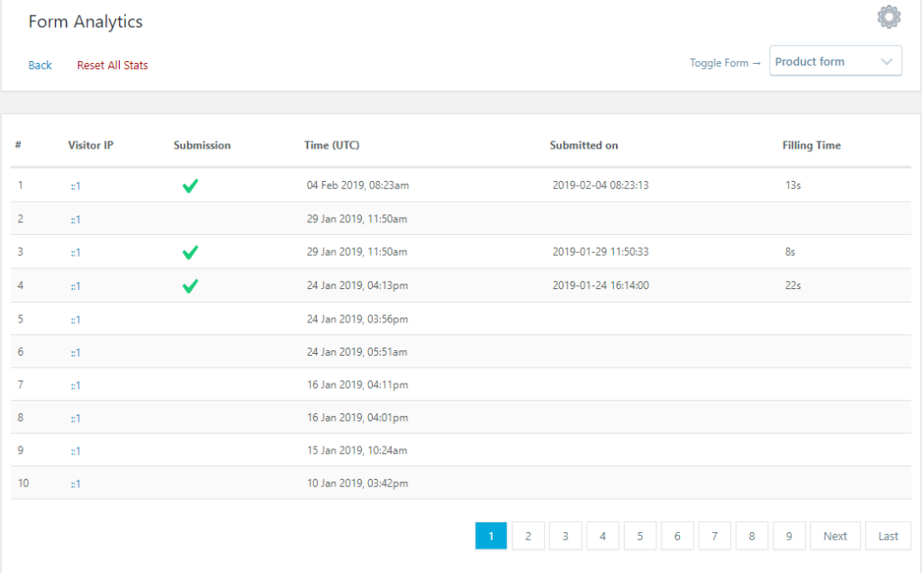
Task: Open page 5 of submissions
Action: click(640, 535)
